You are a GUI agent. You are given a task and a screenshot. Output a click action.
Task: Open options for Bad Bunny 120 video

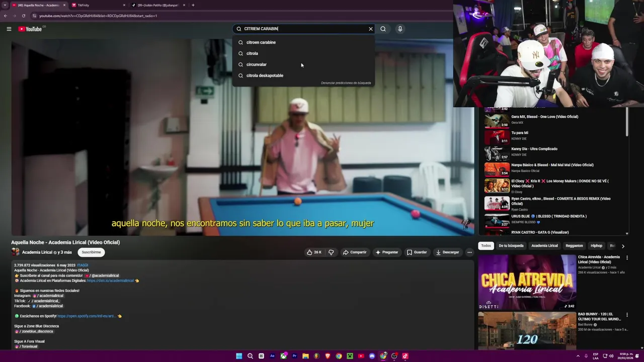point(627,315)
